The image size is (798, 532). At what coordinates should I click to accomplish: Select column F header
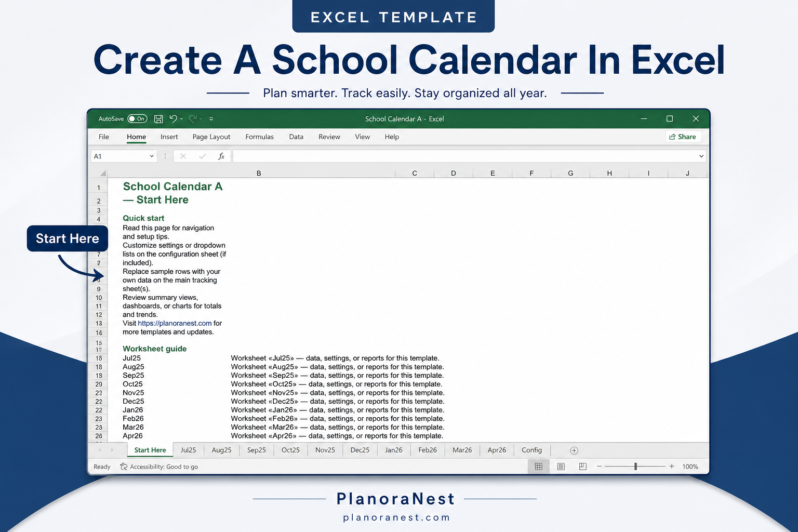coord(531,173)
